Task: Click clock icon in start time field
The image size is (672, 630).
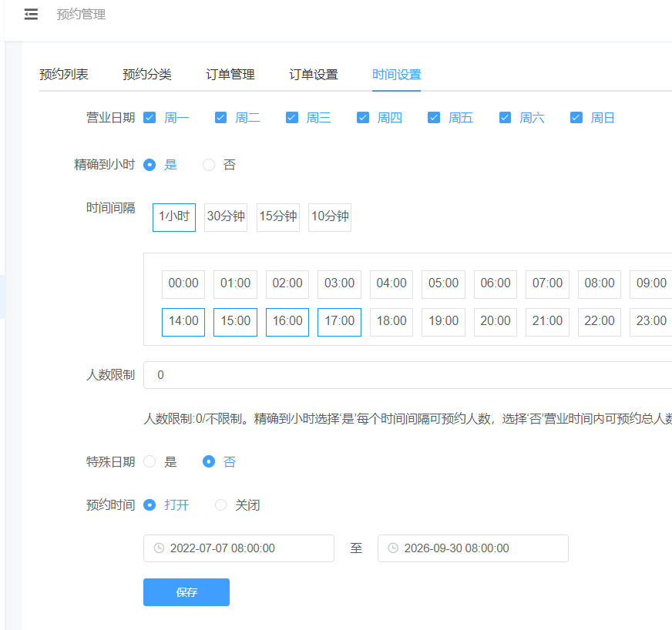Action: tap(159, 548)
